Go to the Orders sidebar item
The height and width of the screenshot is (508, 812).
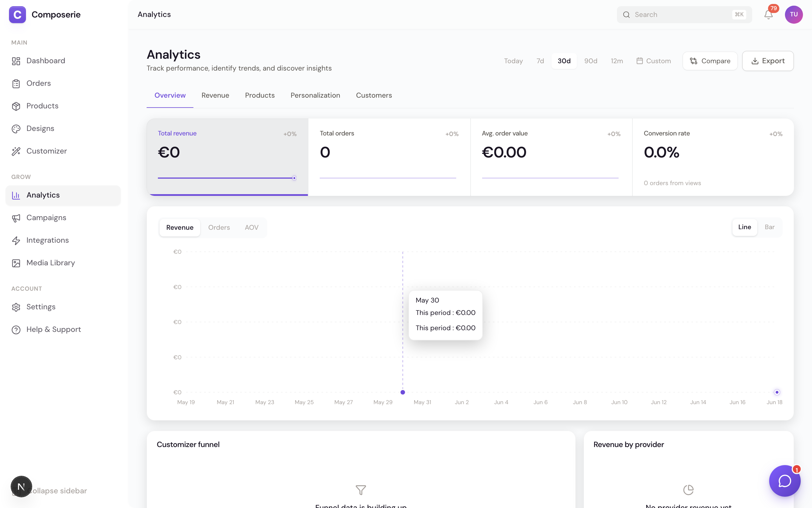tap(63, 83)
